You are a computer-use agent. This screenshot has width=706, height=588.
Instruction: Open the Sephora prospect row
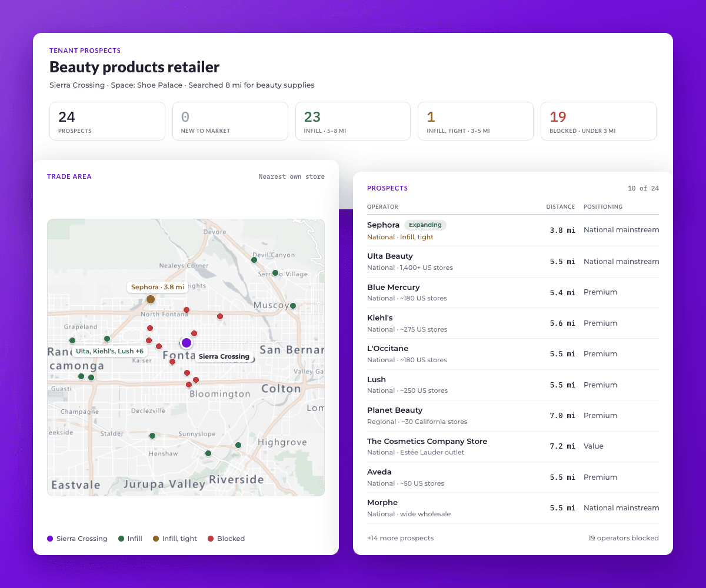(x=513, y=230)
